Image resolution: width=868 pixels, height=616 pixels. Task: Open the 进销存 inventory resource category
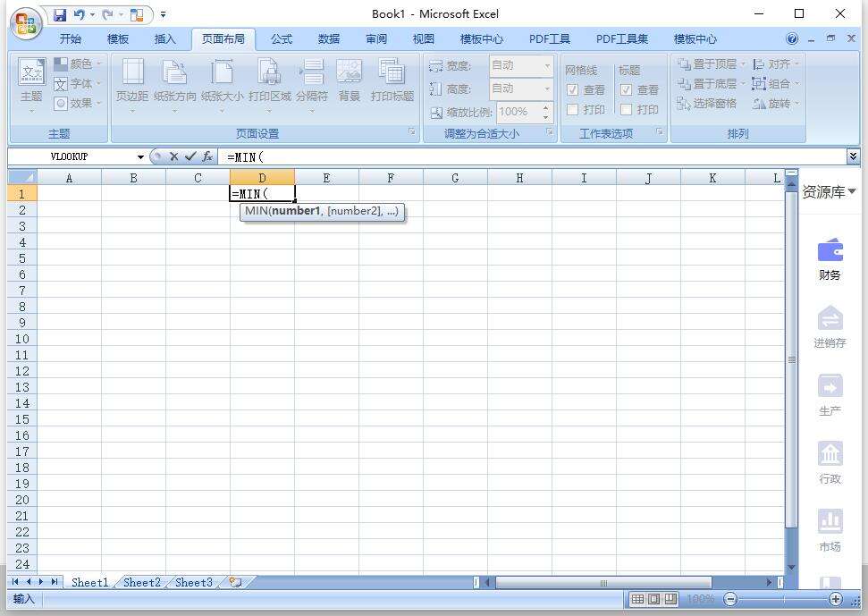pyautogui.click(x=830, y=326)
